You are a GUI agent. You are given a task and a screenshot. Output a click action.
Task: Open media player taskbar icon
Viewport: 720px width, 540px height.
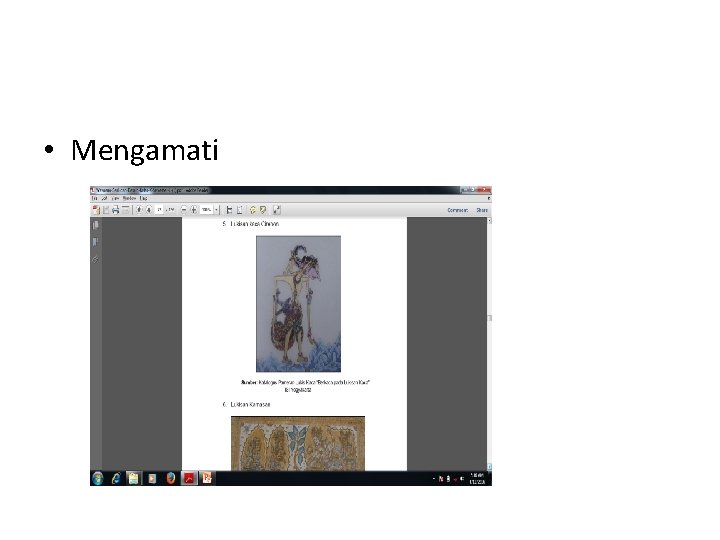coord(152,478)
